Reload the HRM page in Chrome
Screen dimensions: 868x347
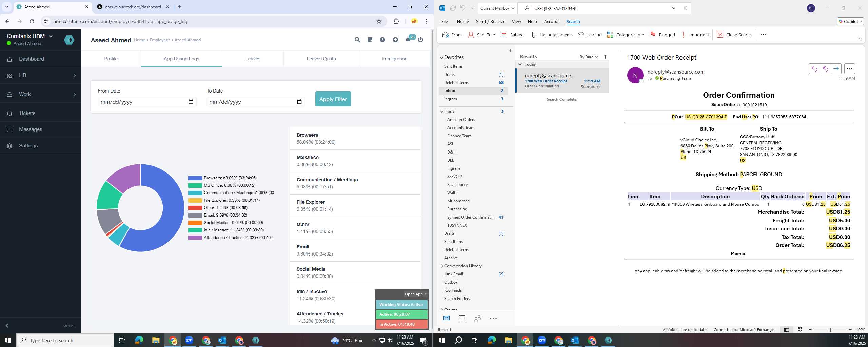tap(32, 21)
